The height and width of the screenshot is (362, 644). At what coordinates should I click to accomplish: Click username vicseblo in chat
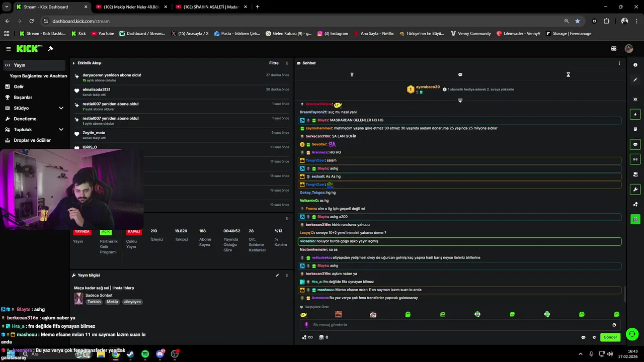[x=308, y=241]
